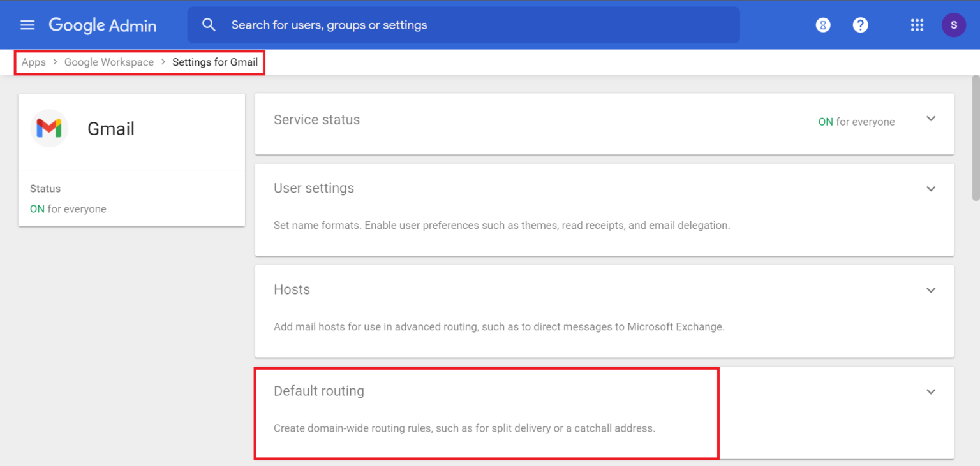
Task: Click the Gmail logo icon
Action: (x=49, y=129)
